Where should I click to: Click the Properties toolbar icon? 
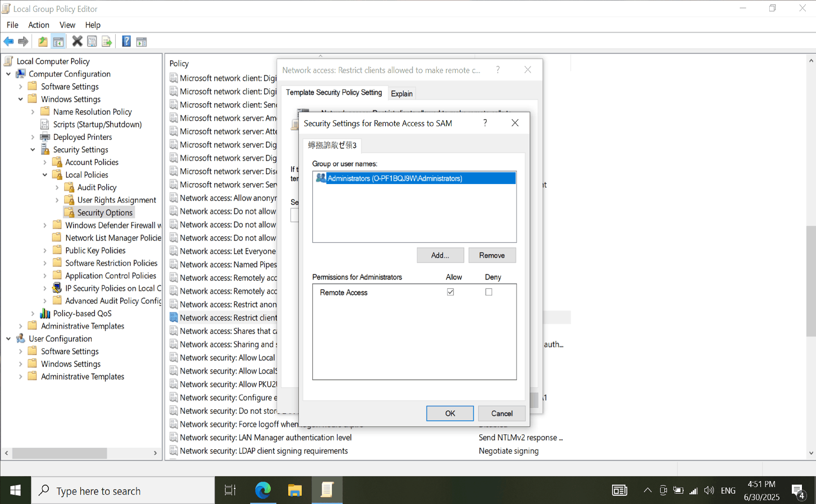(92, 41)
